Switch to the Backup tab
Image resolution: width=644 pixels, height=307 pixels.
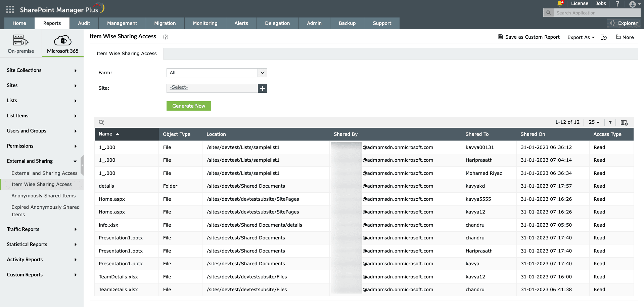pos(347,23)
